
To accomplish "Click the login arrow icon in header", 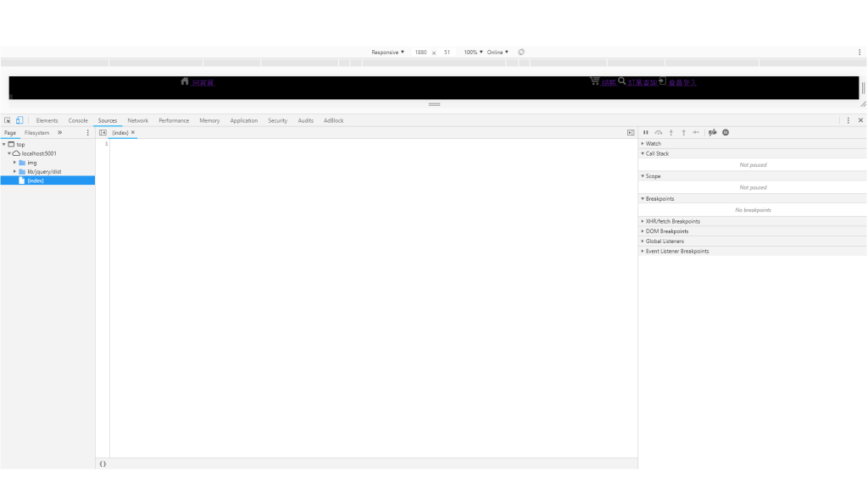I will pyautogui.click(x=662, y=80).
